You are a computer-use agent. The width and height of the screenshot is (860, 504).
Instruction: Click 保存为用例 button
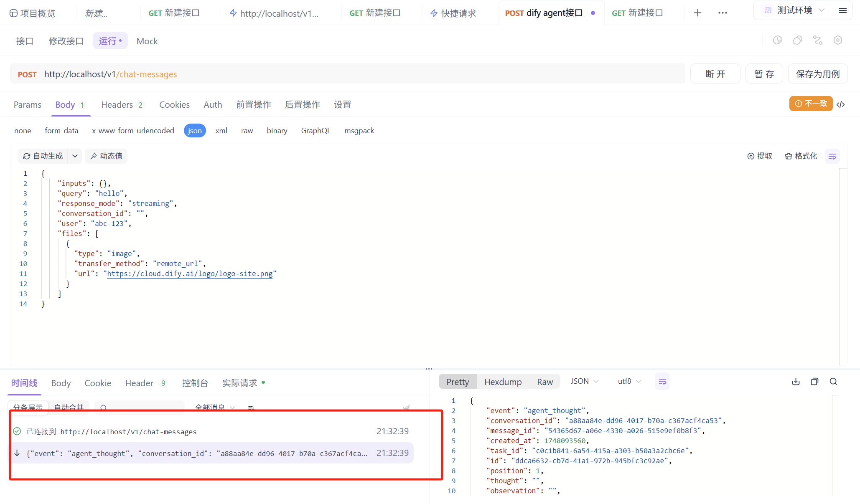[817, 74]
